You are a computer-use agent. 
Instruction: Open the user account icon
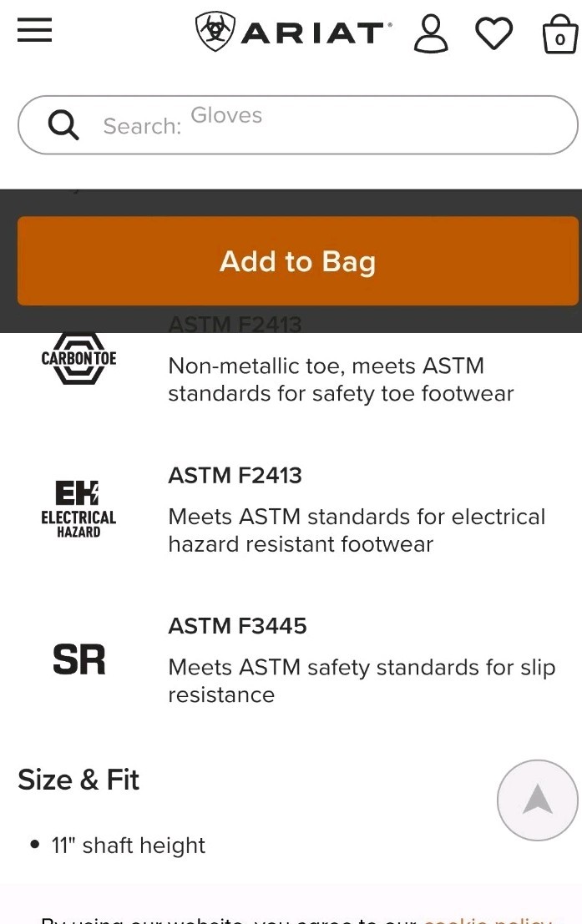[431, 33]
